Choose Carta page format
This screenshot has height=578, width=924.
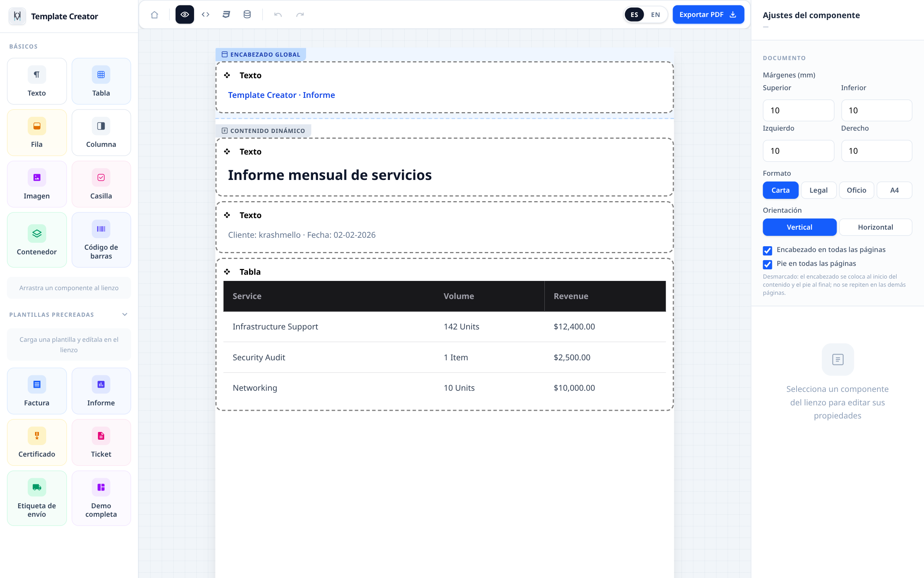780,190
